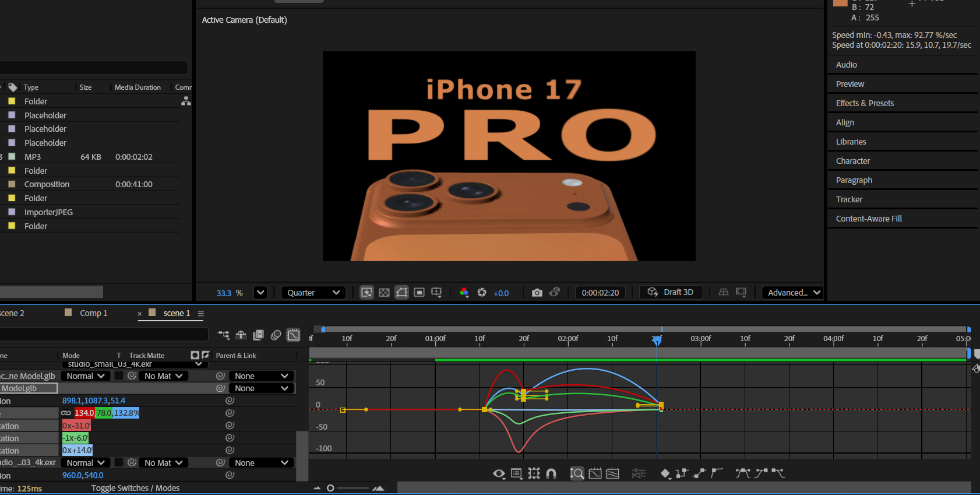
Task: Click Show Snapshot icon
Action: 555,292
